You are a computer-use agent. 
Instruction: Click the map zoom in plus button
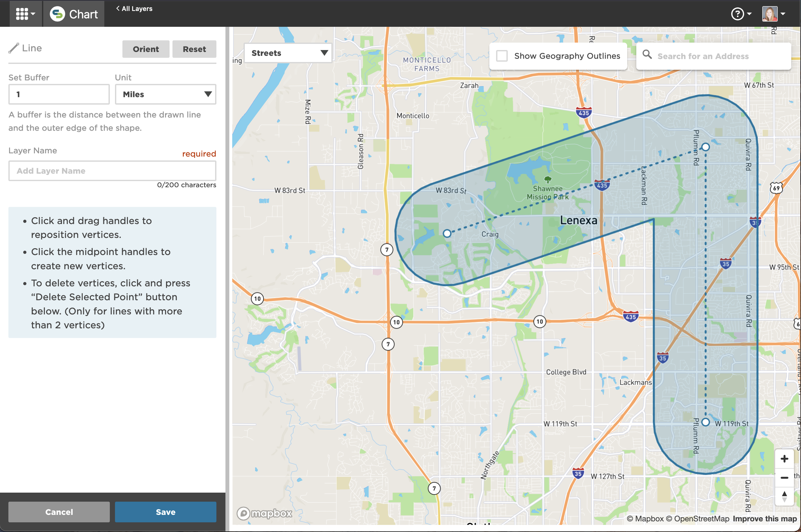click(x=784, y=459)
